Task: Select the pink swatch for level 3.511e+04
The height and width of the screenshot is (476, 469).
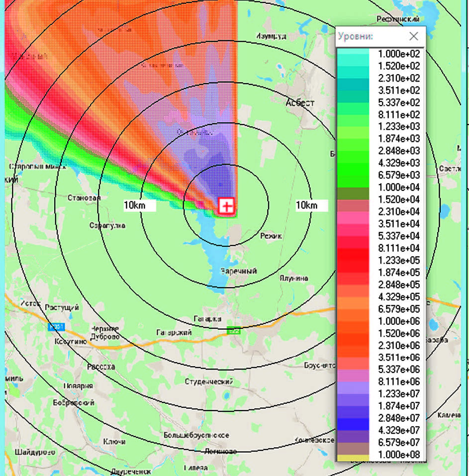Action: click(353, 218)
